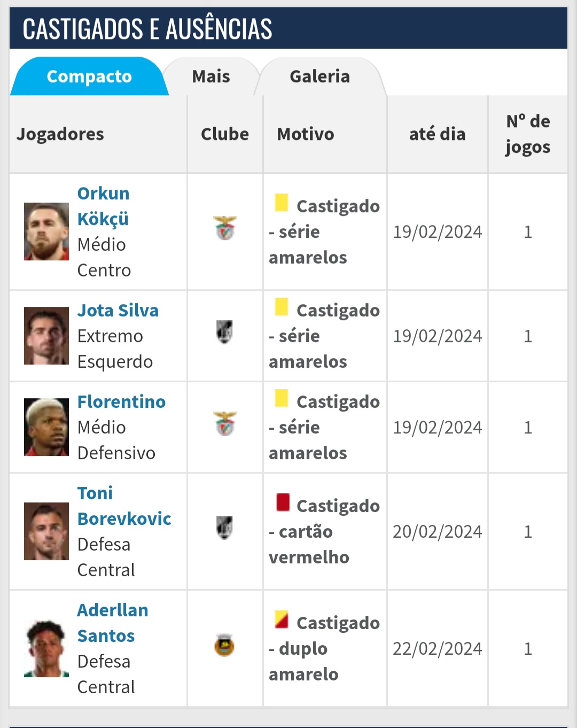Image resolution: width=577 pixels, height=728 pixels.
Task: Click Aderllan Santos photo thumbnail
Action: pyautogui.click(x=46, y=648)
